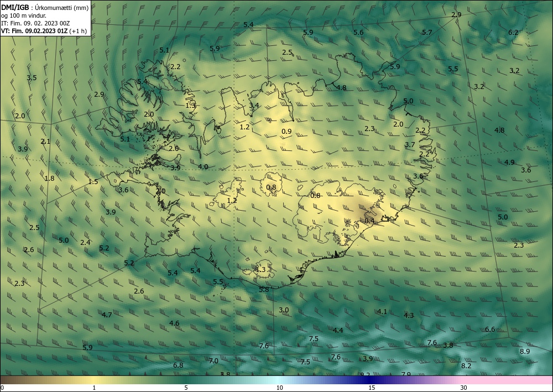
Task: Click the color scale label 1
Action: click(x=94, y=388)
